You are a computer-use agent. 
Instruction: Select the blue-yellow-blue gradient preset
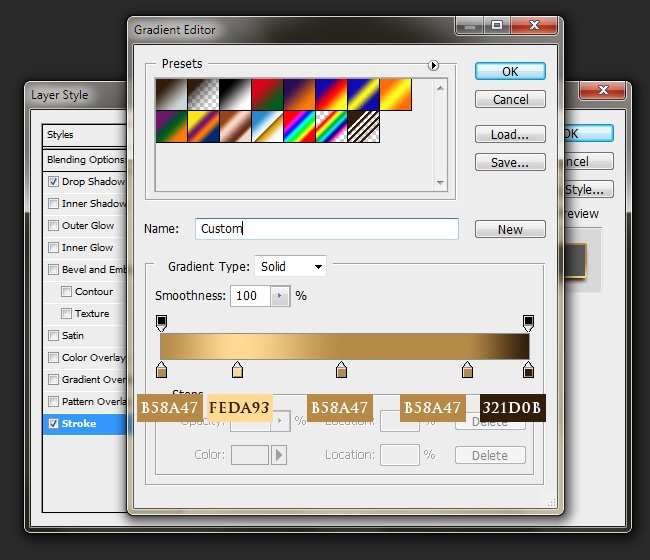(x=363, y=95)
